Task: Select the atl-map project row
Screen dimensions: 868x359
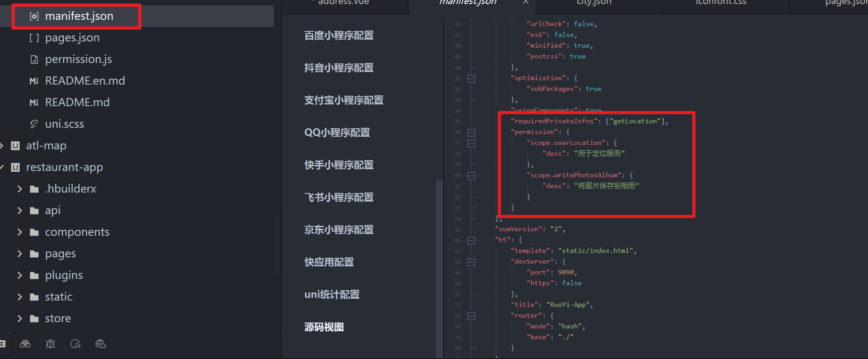Action: tap(137, 146)
